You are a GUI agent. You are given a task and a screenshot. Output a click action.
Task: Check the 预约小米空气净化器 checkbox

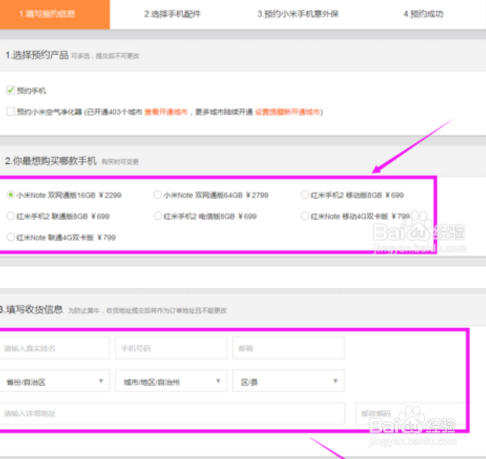11,112
